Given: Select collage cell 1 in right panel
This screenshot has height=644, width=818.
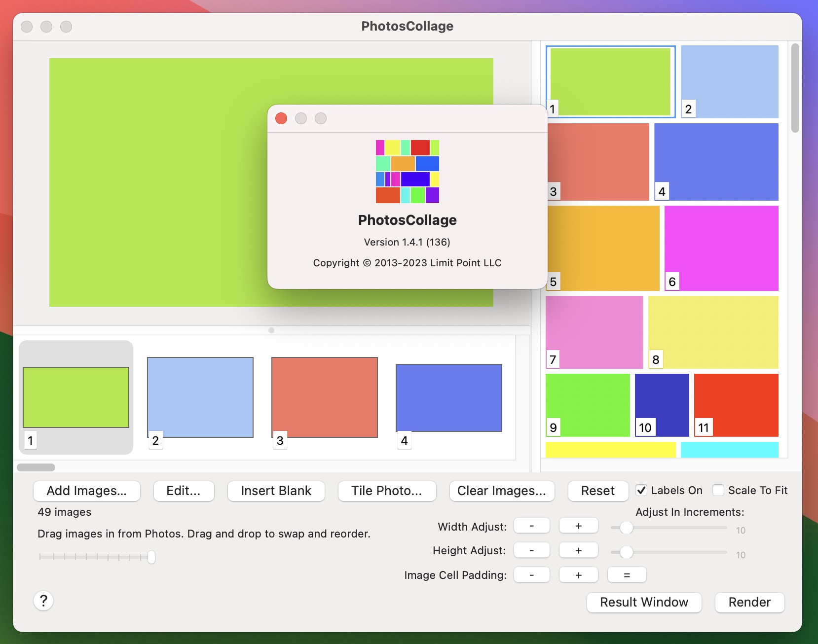Looking at the screenshot, I should coord(610,81).
